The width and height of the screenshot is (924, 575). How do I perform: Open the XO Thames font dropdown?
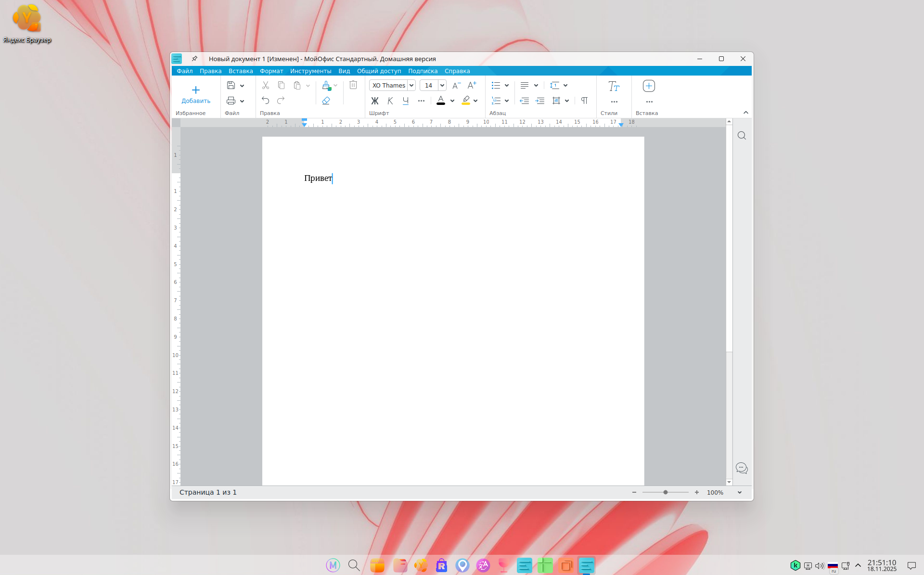[411, 85]
